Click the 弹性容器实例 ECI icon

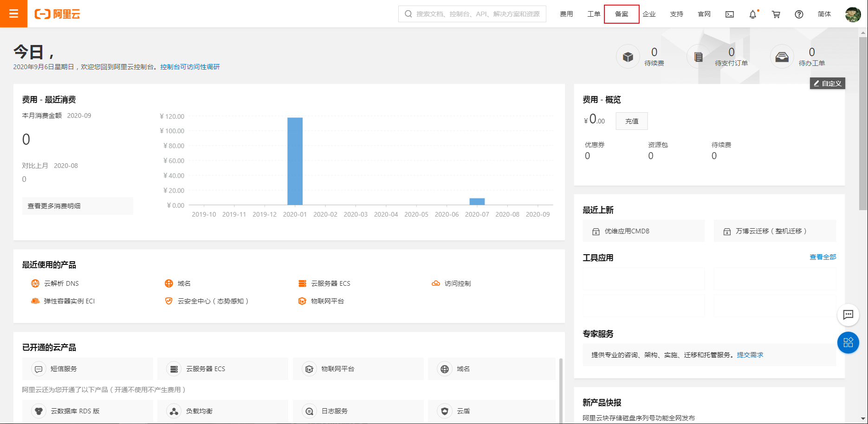tap(35, 301)
